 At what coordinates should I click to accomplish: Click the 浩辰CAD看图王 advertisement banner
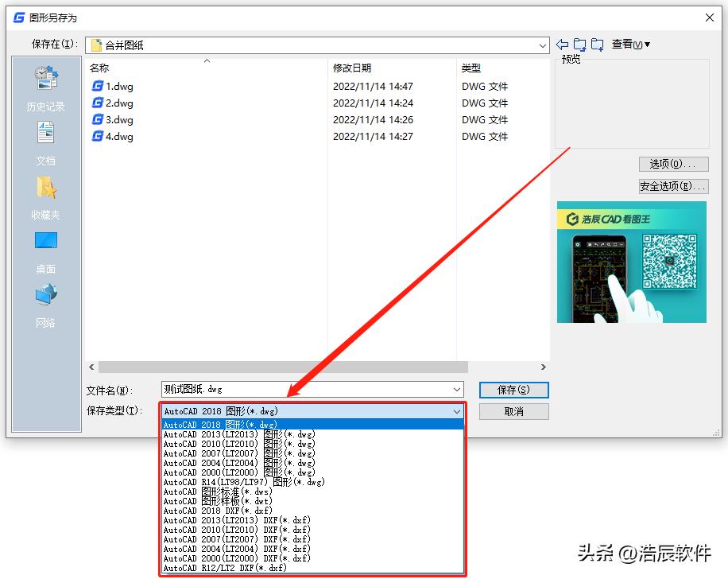(631, 262)
